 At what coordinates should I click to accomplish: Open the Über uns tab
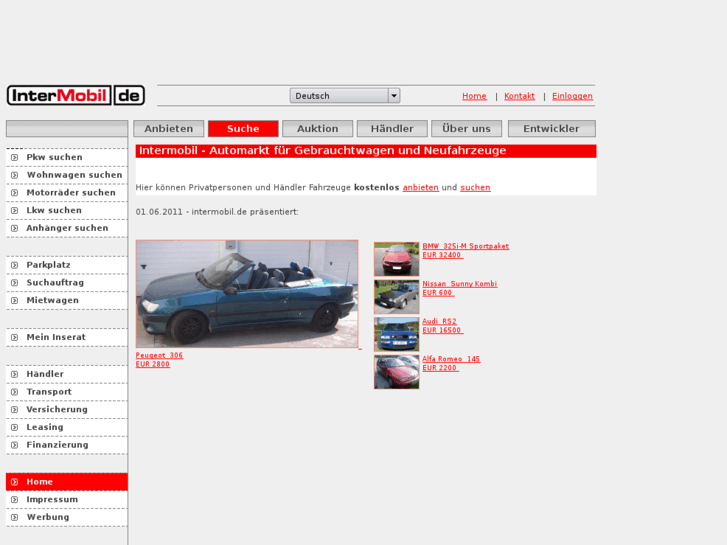pyautogui.click(x=466, y=128)
